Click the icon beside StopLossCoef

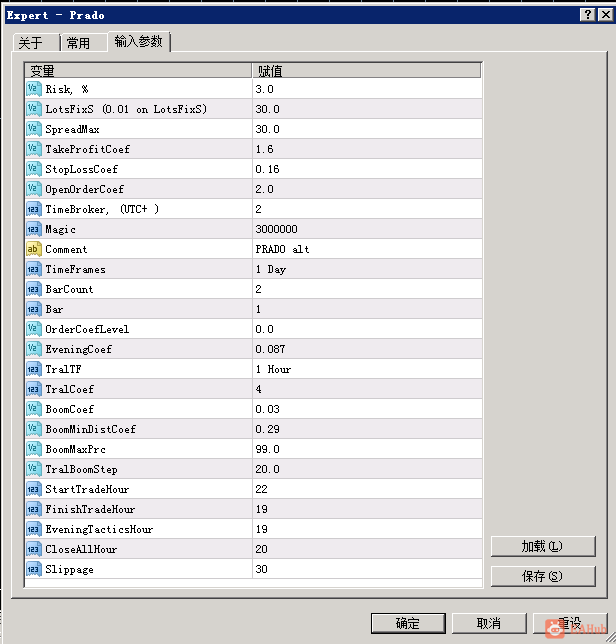(34, 169)
